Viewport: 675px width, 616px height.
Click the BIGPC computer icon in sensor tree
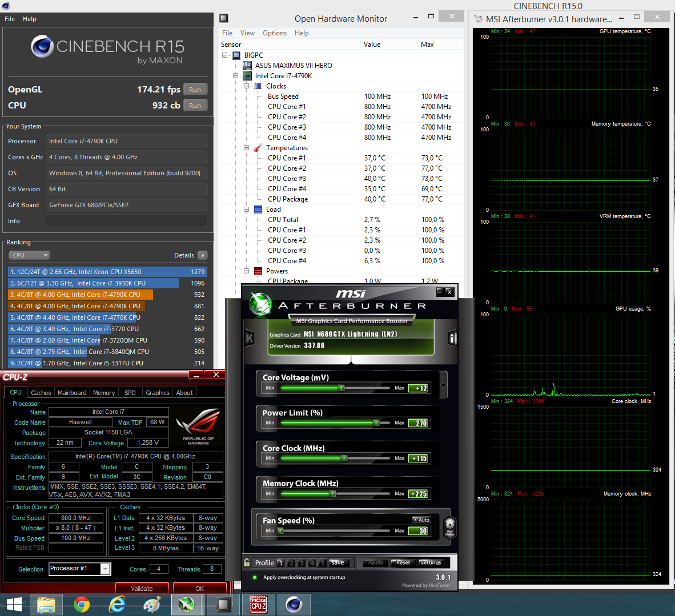pyautogui.click(x=236, y=55)
